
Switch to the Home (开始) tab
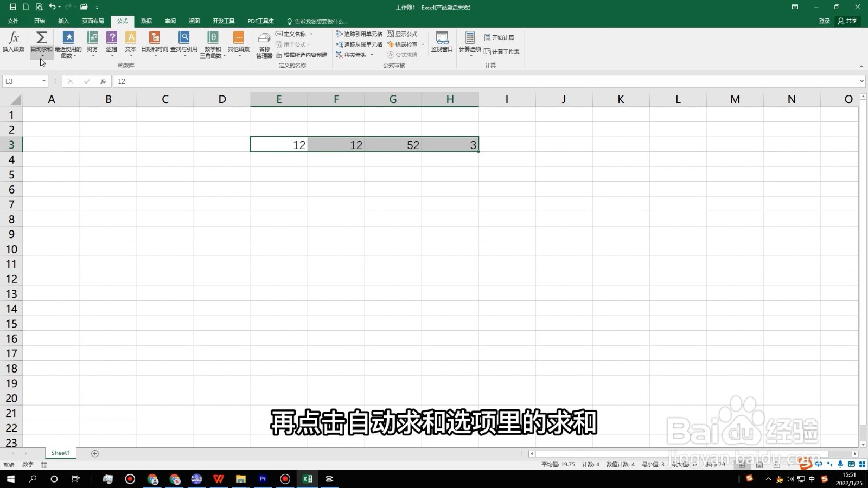click(40, 21)
